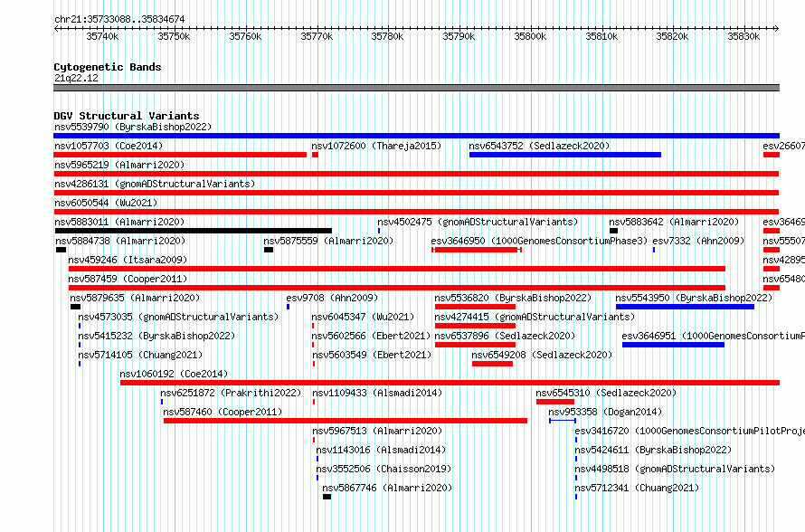Open nsv6543752 (Sedlazeck2020) variant label
Image resolution: width=805 pixels, height=532 pixels.
pos(539,146)
